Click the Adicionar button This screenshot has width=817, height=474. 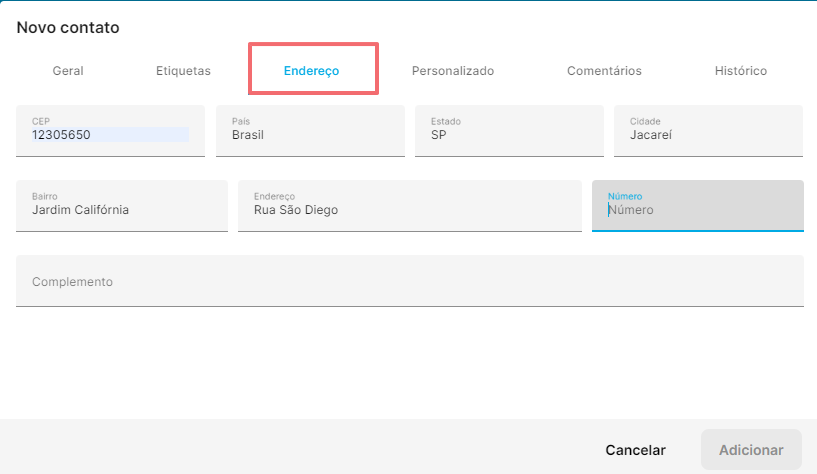[751, 450]
